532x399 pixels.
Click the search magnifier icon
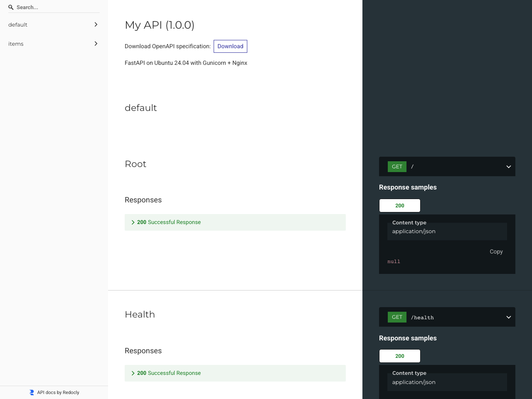[11, 7]
